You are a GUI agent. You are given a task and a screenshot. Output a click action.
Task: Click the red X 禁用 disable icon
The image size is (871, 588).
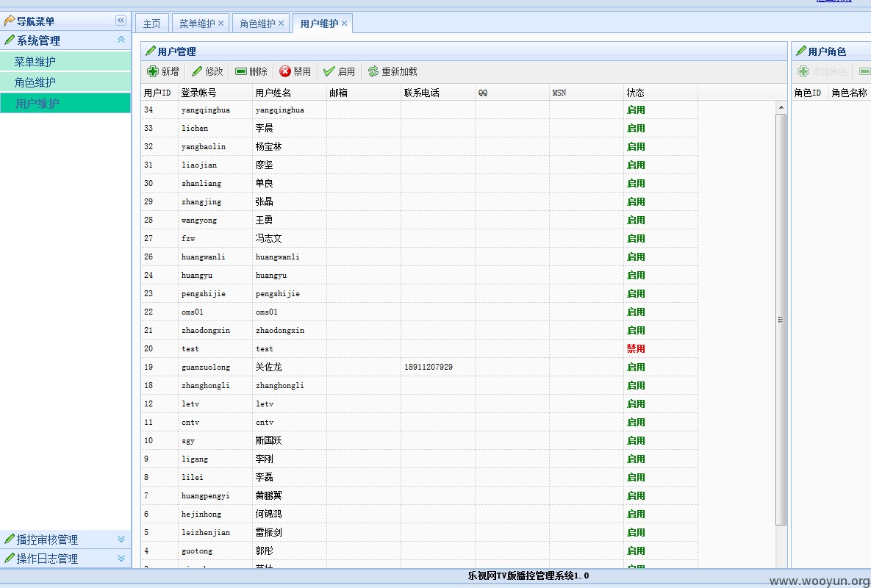(x=285, y=71)
